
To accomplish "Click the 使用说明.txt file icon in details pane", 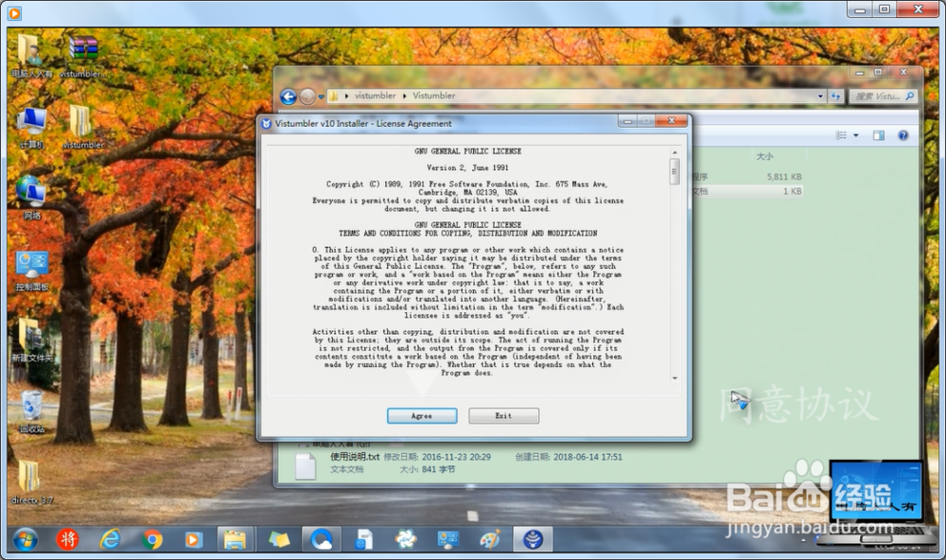I will click(306, 465).
